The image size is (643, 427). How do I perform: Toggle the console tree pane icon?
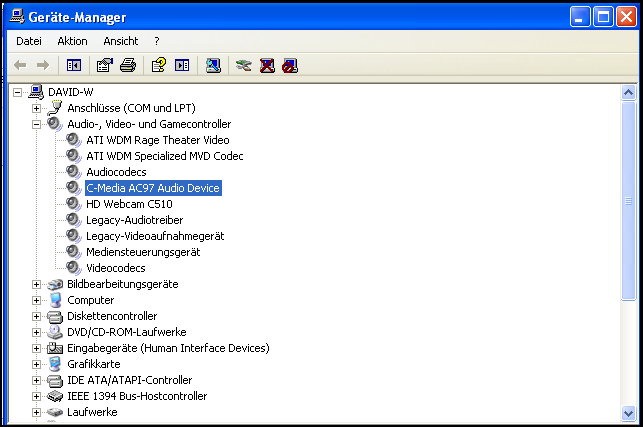coord(74,65)
